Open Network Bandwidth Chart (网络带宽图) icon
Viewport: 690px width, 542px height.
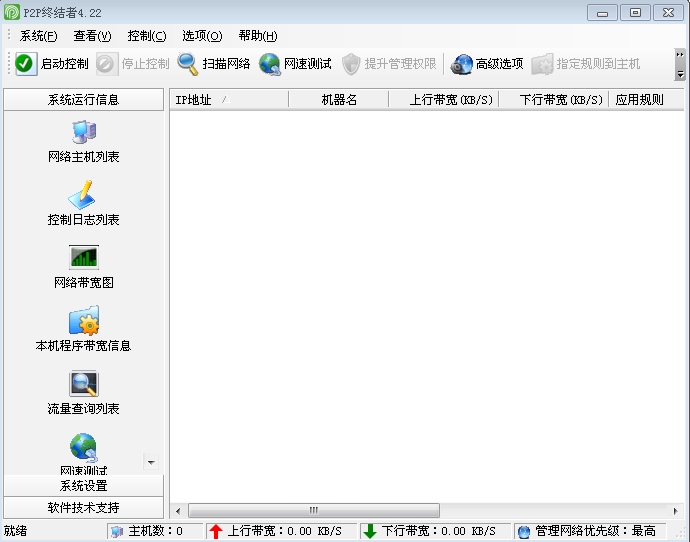[84, 257]
